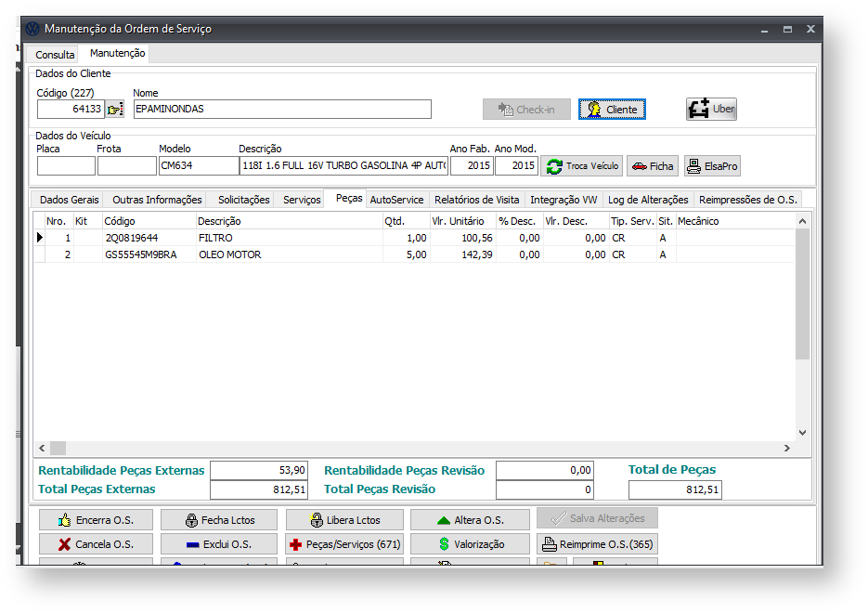Click the horizontal scrollbar right arrow
The height and width of the screenshot is (613, 868).
click(786, 449)
